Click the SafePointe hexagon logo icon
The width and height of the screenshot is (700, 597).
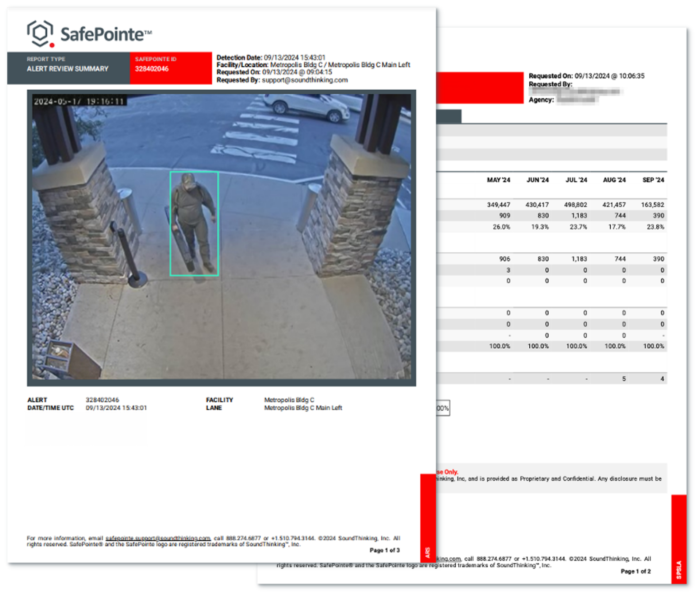pos(40,34)
